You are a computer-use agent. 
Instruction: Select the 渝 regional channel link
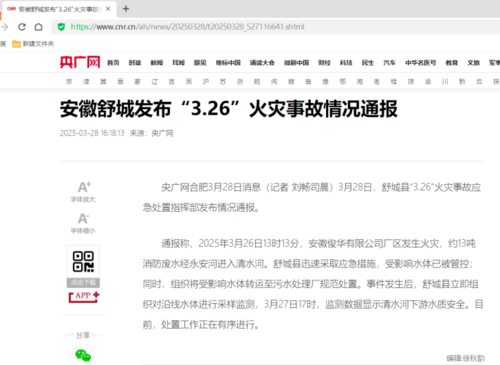pos(428,82)
